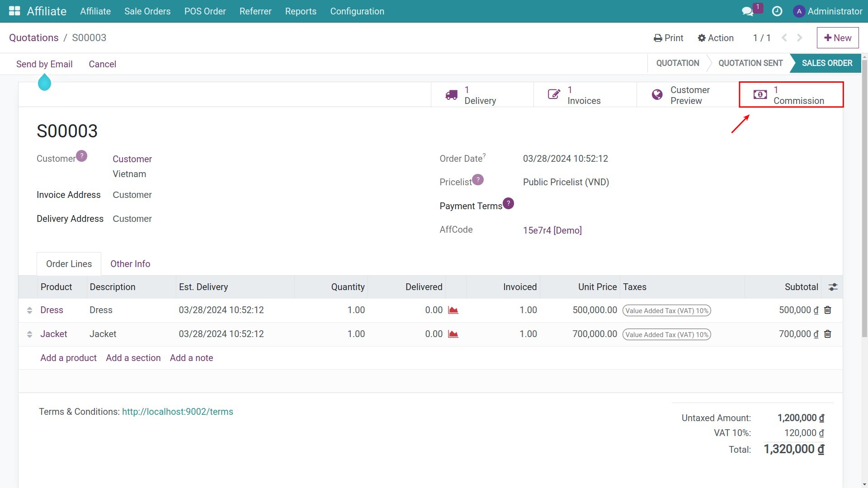Image resolution: width=868 pixels, height=488 pixels.
Task: Switch to the Other Info tab
Action: point(130,264)
